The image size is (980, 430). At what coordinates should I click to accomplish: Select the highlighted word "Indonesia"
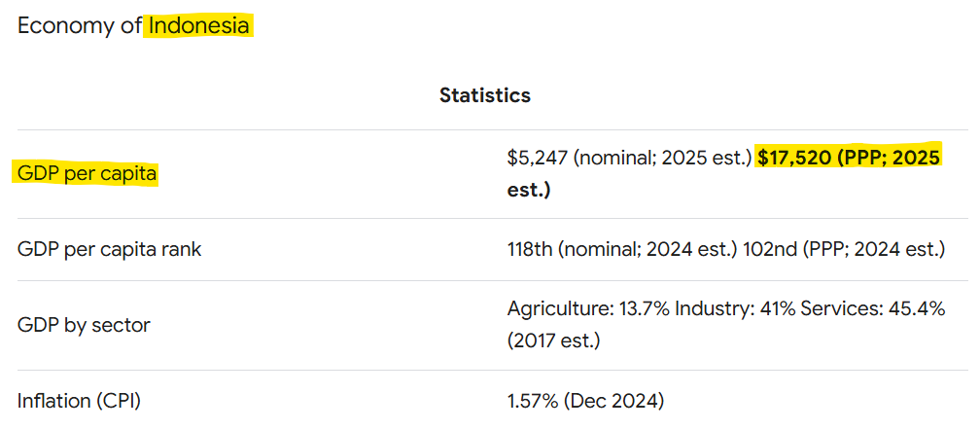[199, 25]
